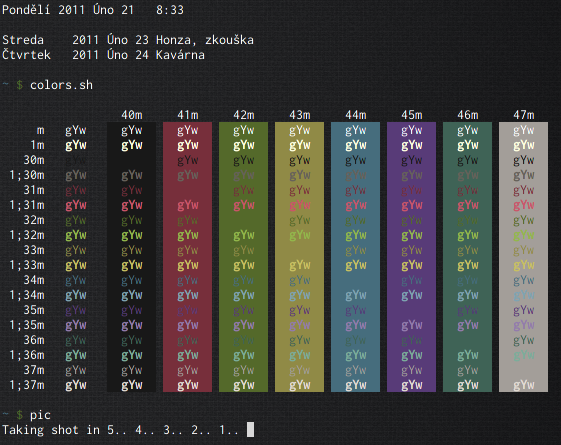This screenshot has width=561, height=445.
Task: Click the 47m gray column header
Action: tap(524, 115)
